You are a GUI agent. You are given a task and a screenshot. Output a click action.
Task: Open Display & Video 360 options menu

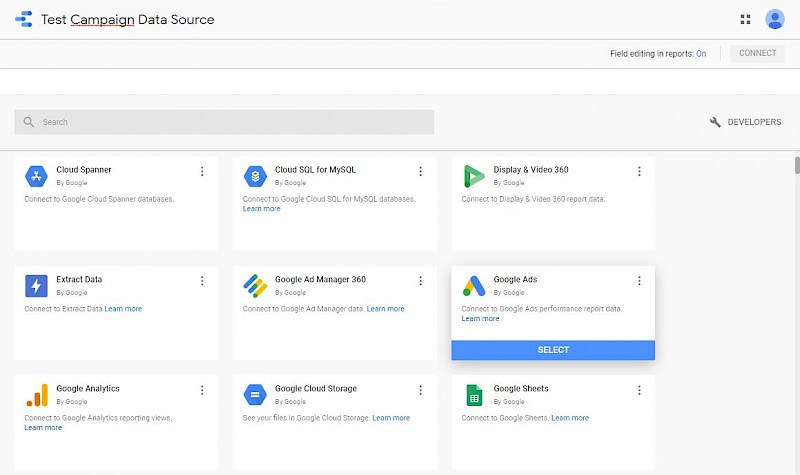pos(639,171)
